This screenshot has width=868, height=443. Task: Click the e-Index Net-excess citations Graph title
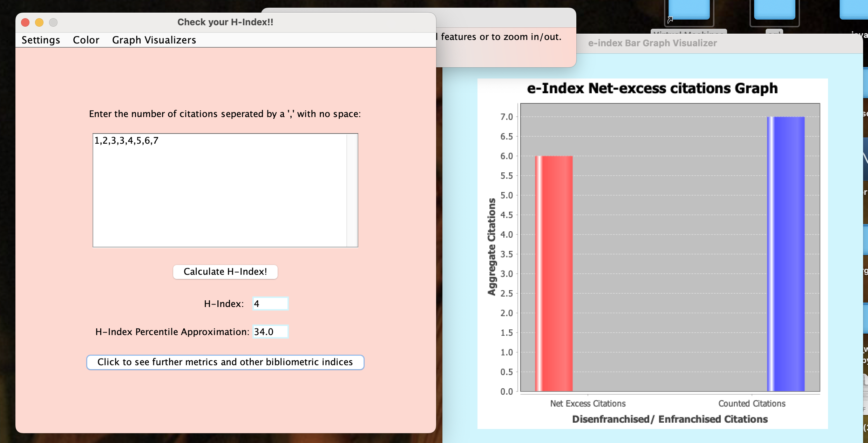652,88
